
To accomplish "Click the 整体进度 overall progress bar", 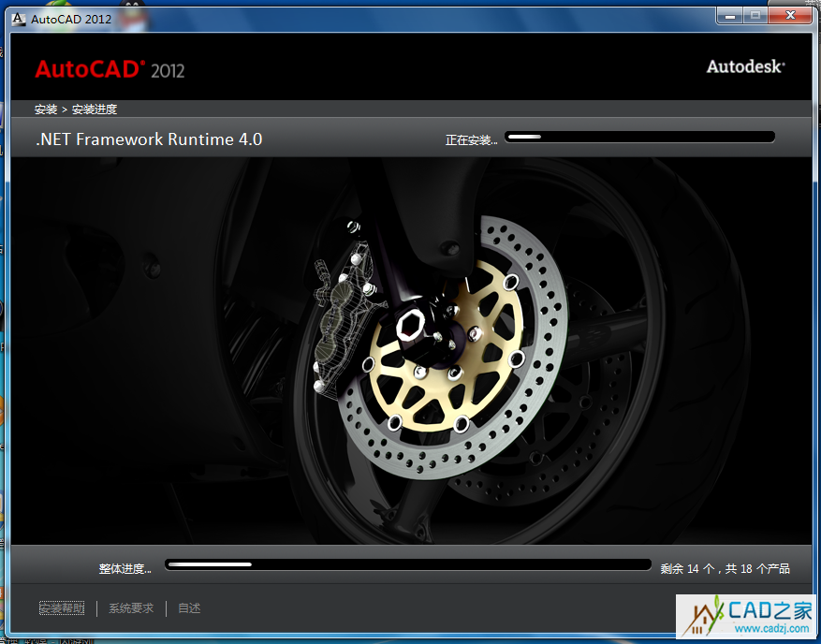I will point(407,565).
